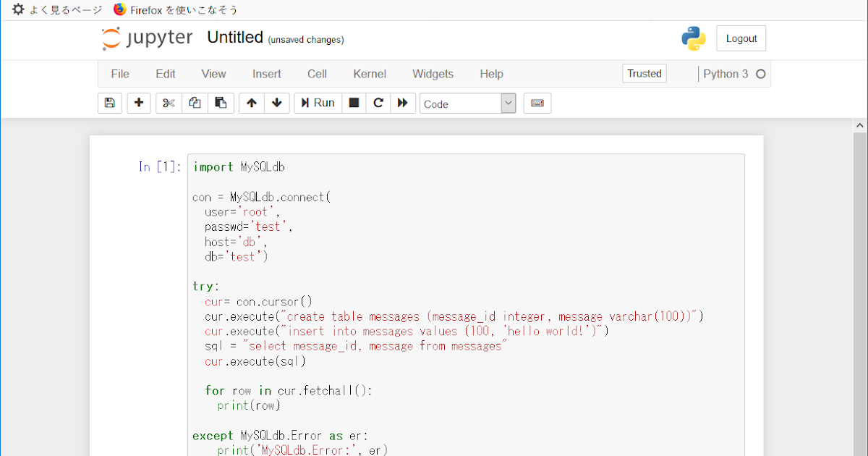Run the selected cell
Image resolution: width=868 pixels, height=456 pixels.
click(x=317, y=103)
